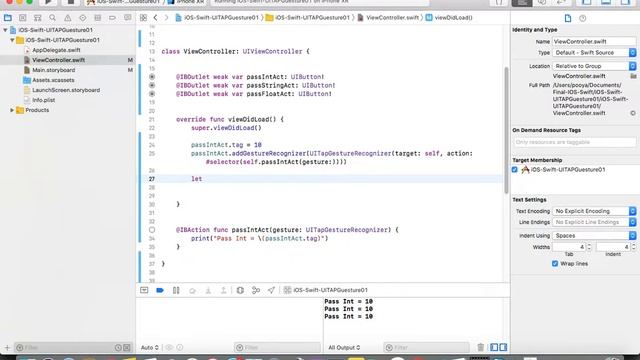
Task: Open the Source Control navigator
Action: [x=22, y=18]
